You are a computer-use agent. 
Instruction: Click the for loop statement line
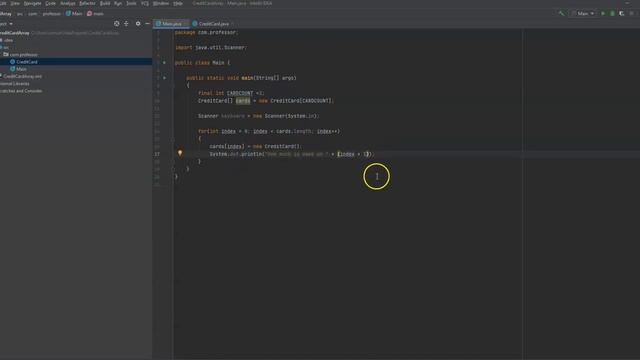coord(269,131)
